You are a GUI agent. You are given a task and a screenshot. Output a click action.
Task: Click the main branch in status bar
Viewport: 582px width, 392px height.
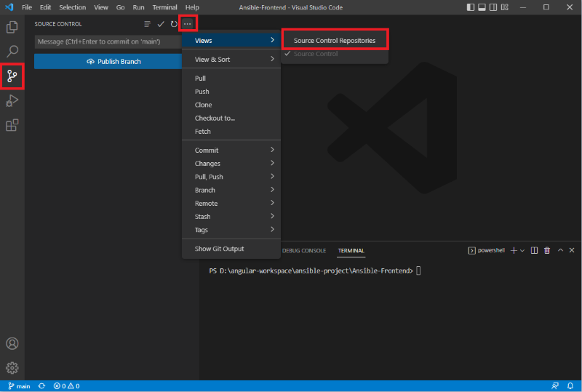point(19,386)
